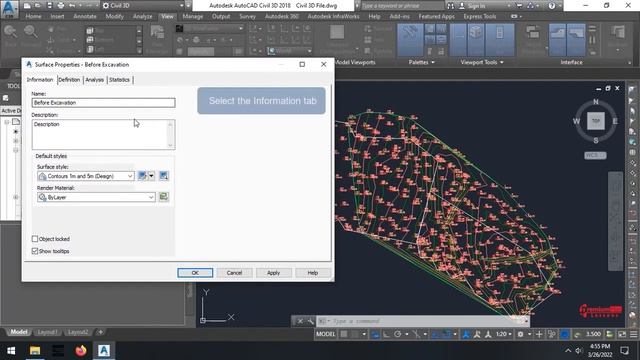Select the Information tab
Screen dimensions: 640x360
[x=40, y=80]
